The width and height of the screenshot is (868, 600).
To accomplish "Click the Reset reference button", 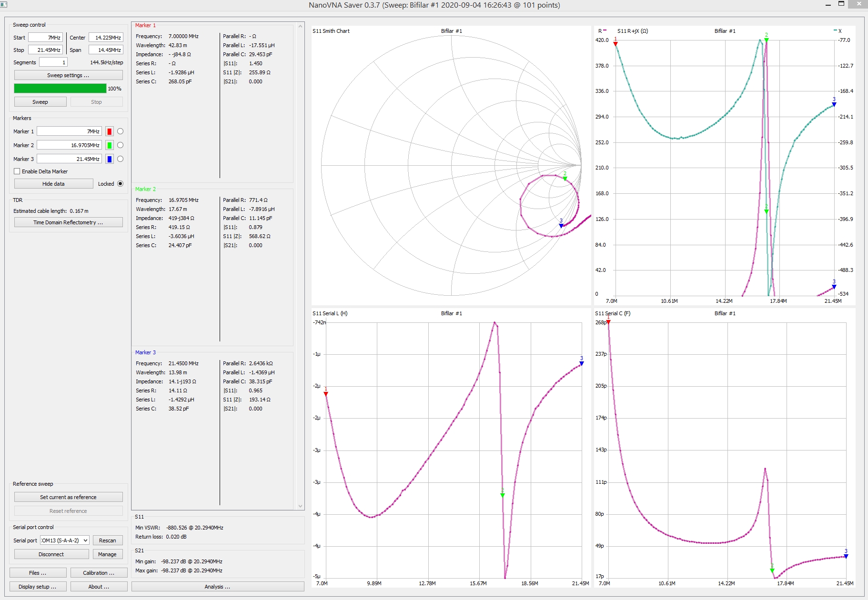I will [68, 511].
